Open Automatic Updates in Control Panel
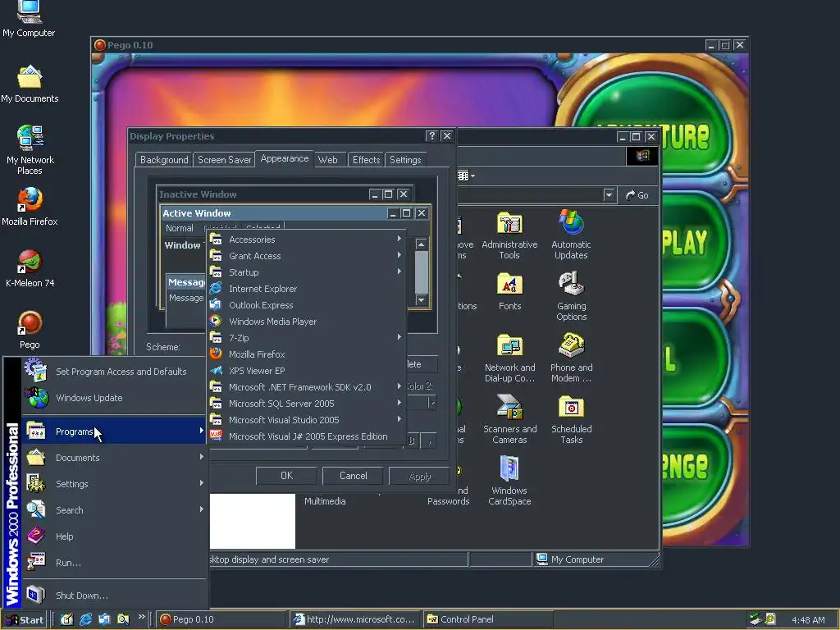 (571, 235)
